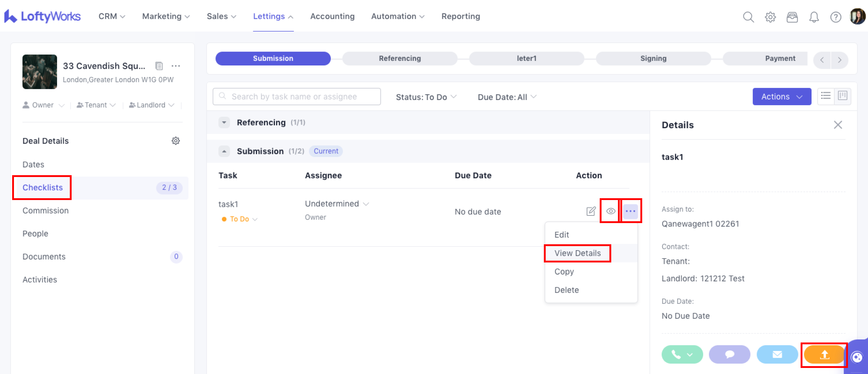Select View Details from context menu

(577, 253)
